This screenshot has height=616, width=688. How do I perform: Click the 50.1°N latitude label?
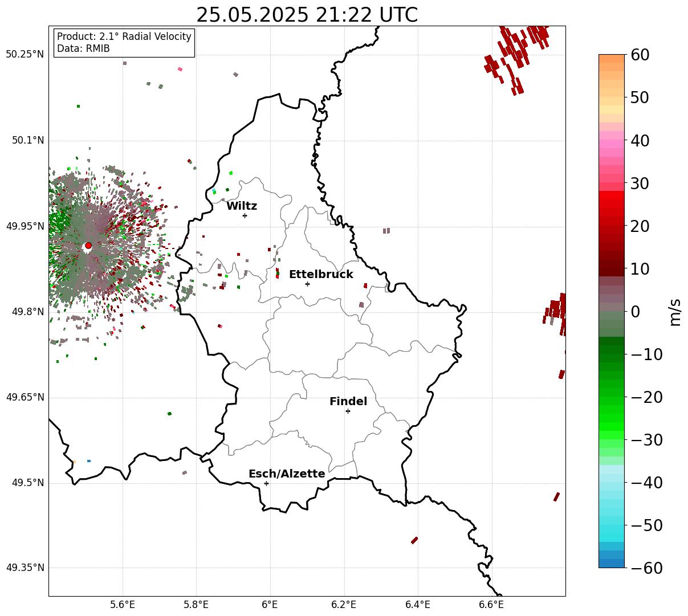click(28, 140)
